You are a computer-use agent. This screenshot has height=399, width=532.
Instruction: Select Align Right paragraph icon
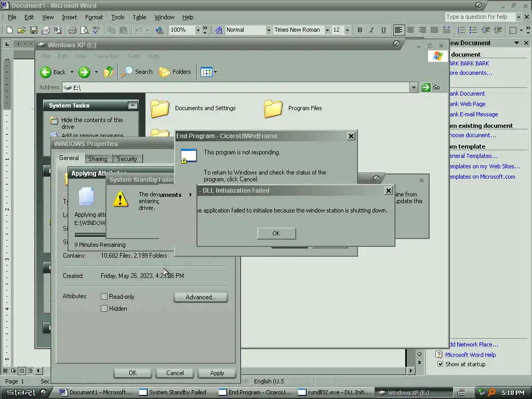(x=422, y=30)
